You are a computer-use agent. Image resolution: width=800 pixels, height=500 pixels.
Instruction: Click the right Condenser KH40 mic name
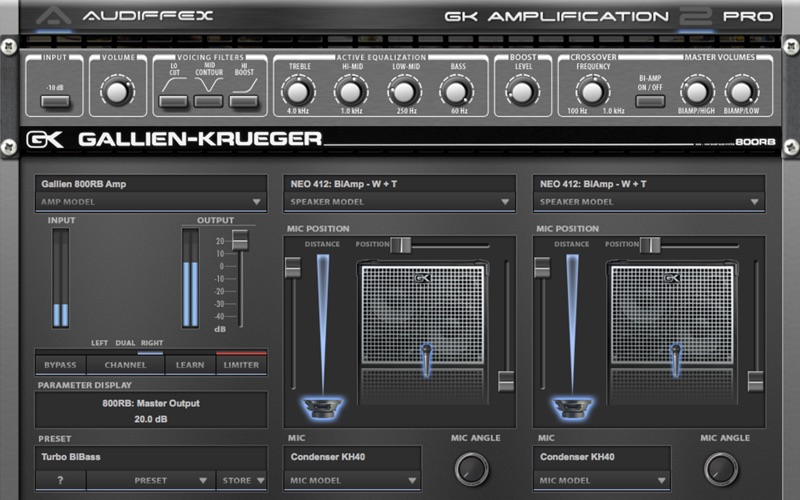click(577, 457)
